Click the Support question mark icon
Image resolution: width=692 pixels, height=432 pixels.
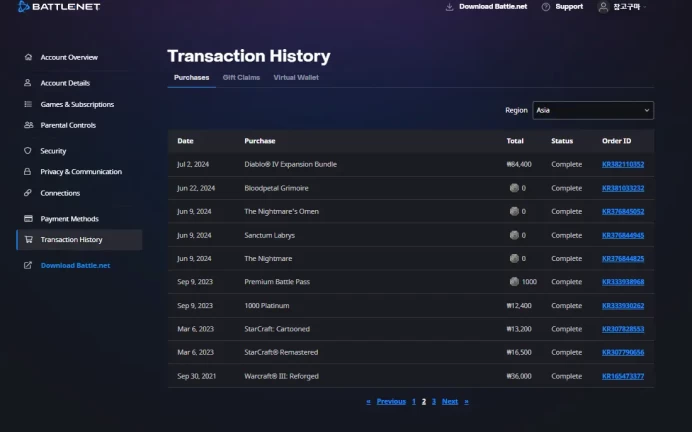coord(545,7)
